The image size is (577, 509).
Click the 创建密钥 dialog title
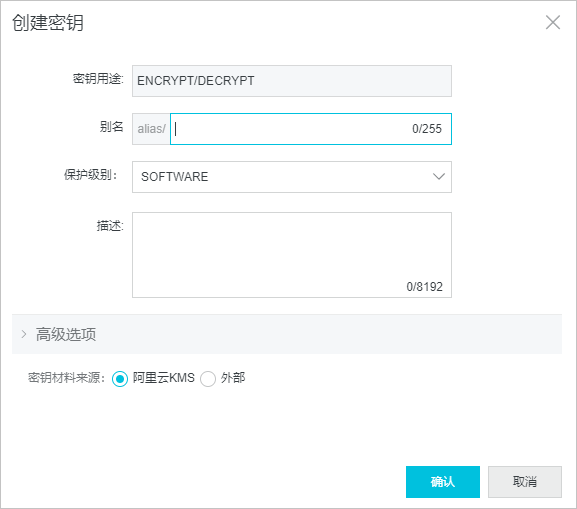pyautogui.click(x=48, y=22)
